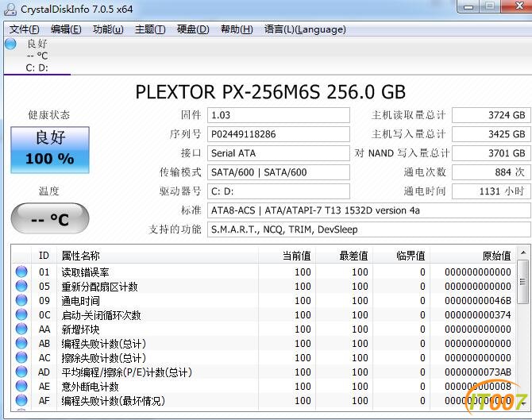Open the 文件(F) menu
This screenshot has width=532, height=420.
click(24, 29)
